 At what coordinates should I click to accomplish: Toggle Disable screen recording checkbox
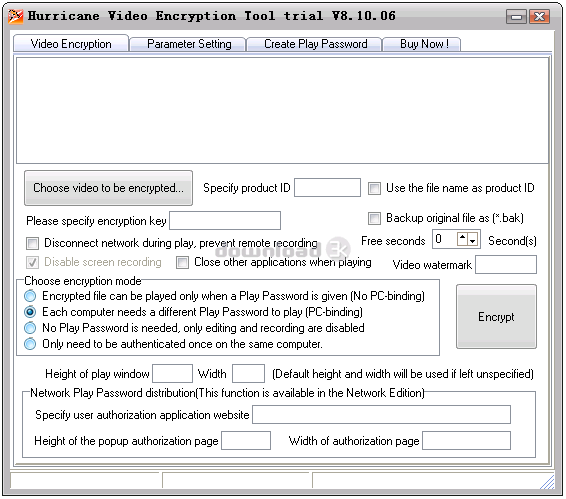tap(32, 262)
